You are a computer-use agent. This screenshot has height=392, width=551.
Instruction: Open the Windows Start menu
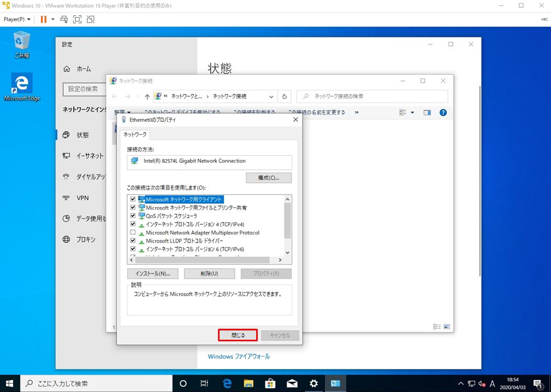click(x=9, y=383)
